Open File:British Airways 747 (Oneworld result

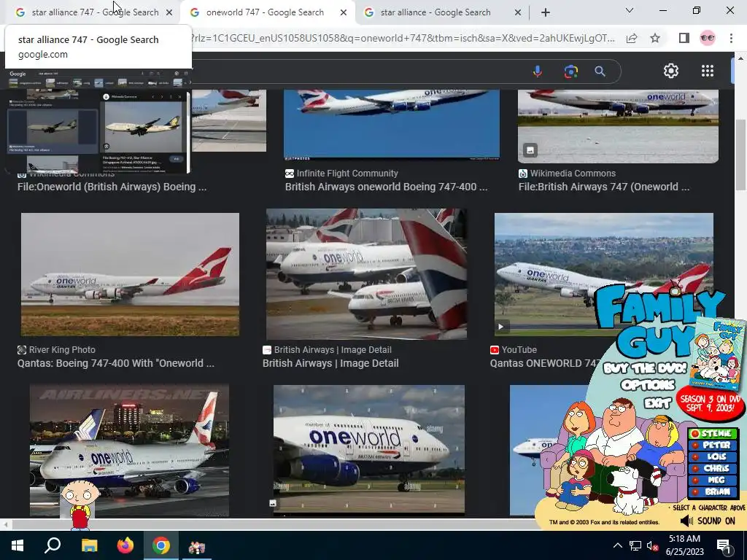[x=603, y=187]
